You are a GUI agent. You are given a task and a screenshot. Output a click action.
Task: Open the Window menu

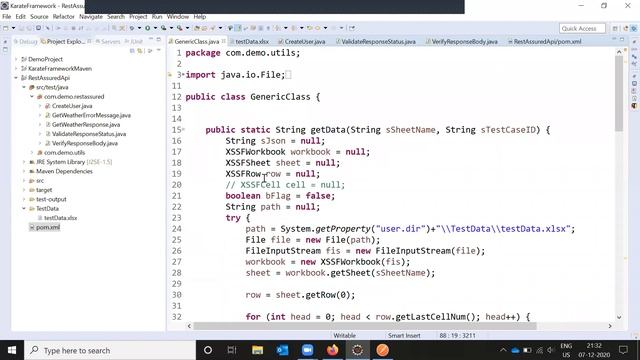click(178, 17)
